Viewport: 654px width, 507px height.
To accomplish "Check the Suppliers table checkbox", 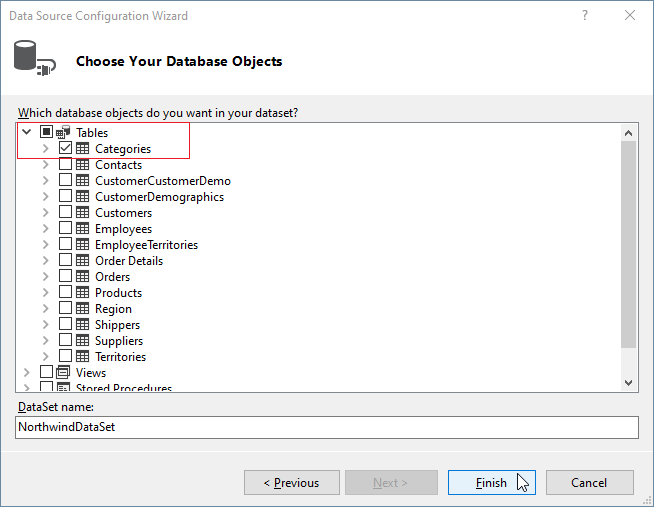I will (65, 339).
